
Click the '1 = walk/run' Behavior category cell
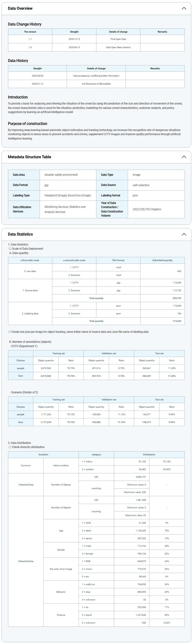pos(88,584)
